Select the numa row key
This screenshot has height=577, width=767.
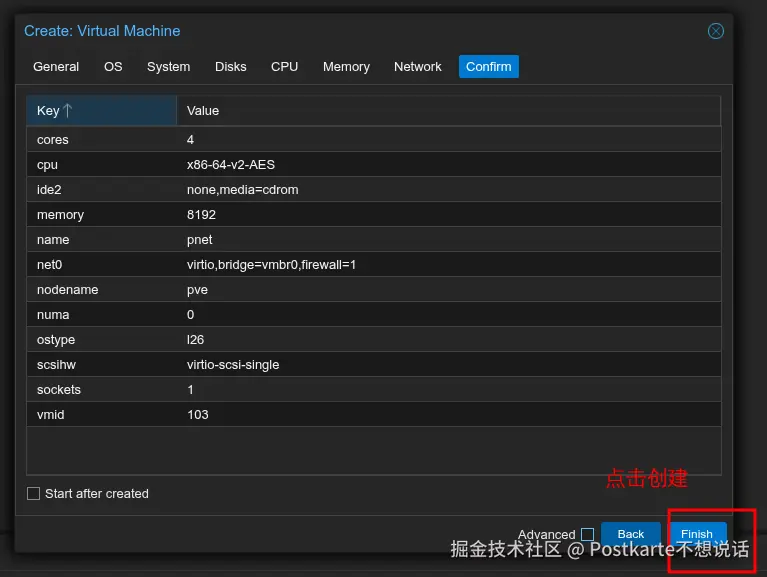point(53,315)
